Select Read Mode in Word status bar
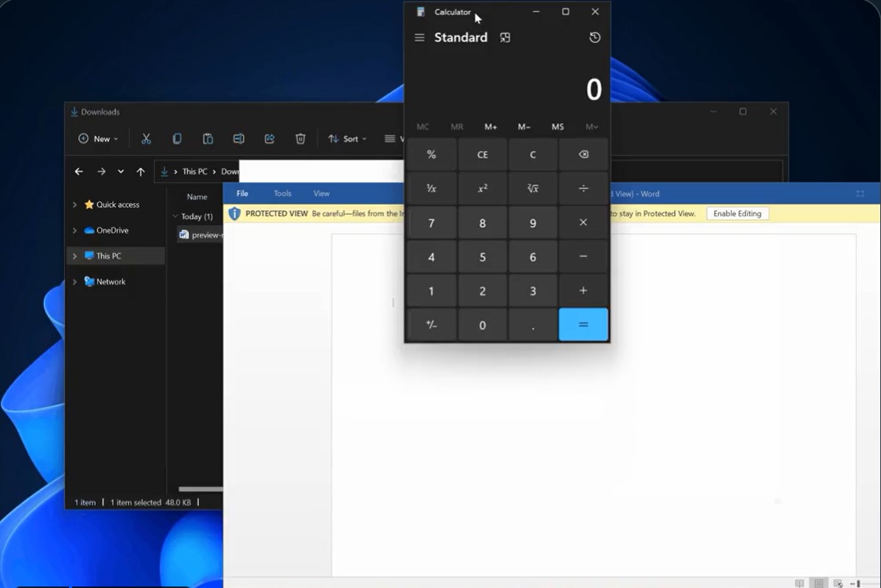This screenshot has width=881, height=588. (x=798, y=583)
